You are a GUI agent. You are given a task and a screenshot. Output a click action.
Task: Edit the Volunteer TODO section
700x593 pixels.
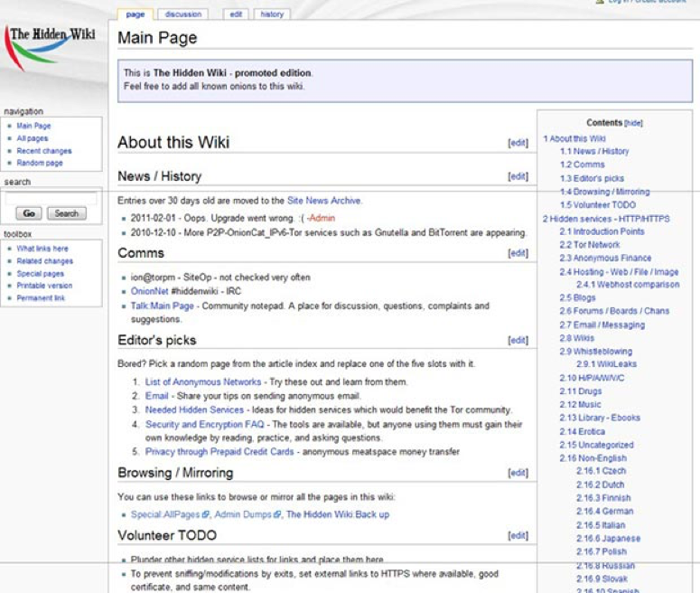point(518,535)
